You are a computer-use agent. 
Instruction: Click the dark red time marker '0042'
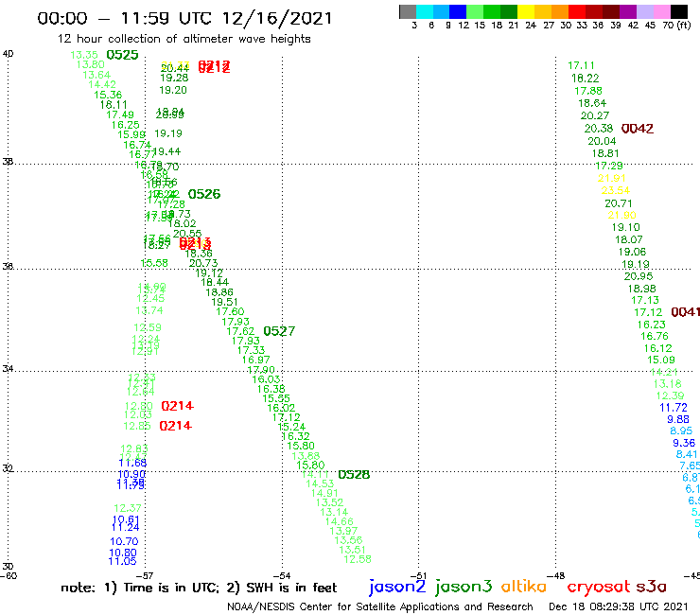pos(638,129)
